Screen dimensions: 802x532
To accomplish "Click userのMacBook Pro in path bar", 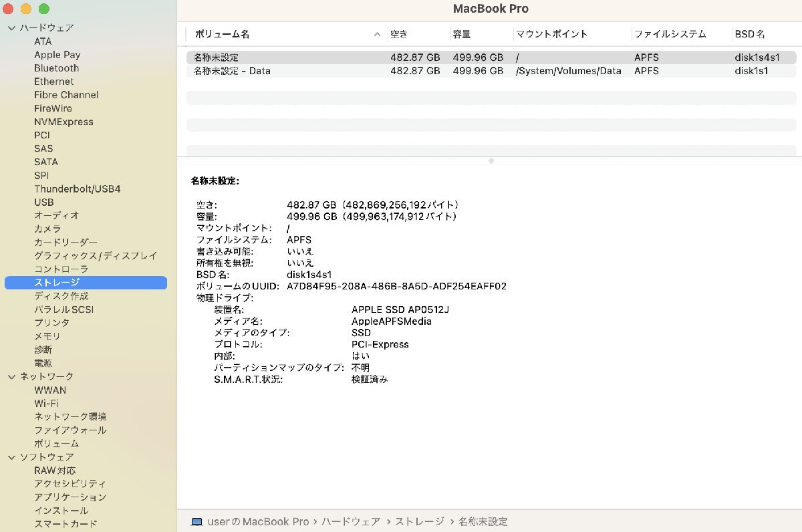I will point(258,521).
